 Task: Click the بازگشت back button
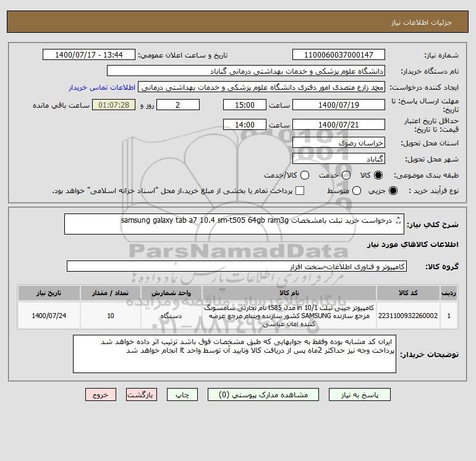pos(142,395)
